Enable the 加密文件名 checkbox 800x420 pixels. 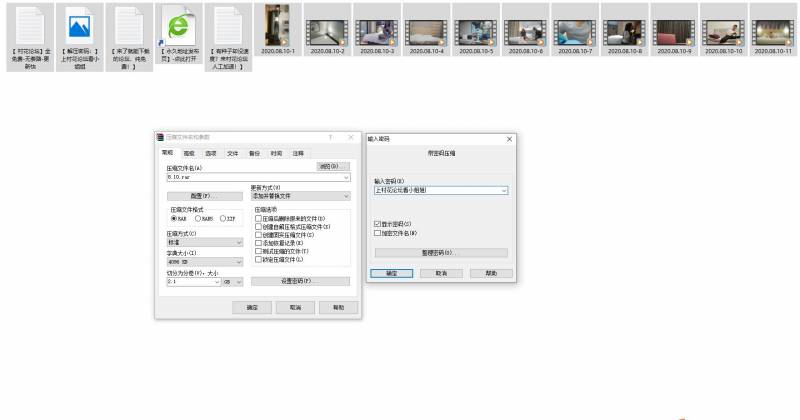[x=377, y=232]
